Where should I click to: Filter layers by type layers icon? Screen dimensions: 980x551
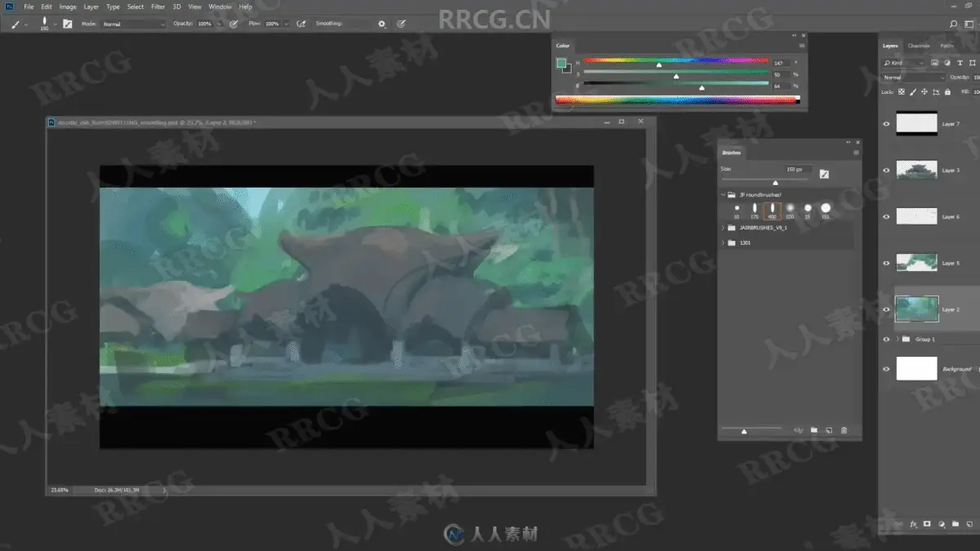pyautogui.click(x=959, y=63)
